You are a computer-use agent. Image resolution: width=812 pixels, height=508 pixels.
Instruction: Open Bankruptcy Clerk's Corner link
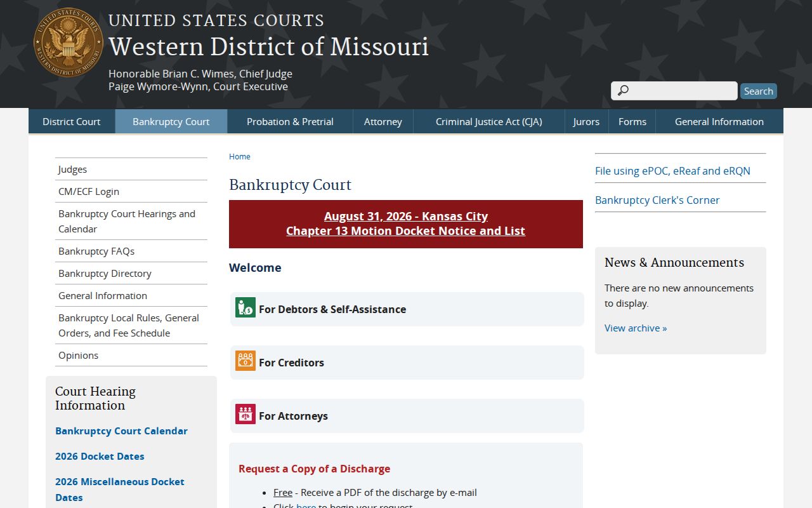click(657, 200)
